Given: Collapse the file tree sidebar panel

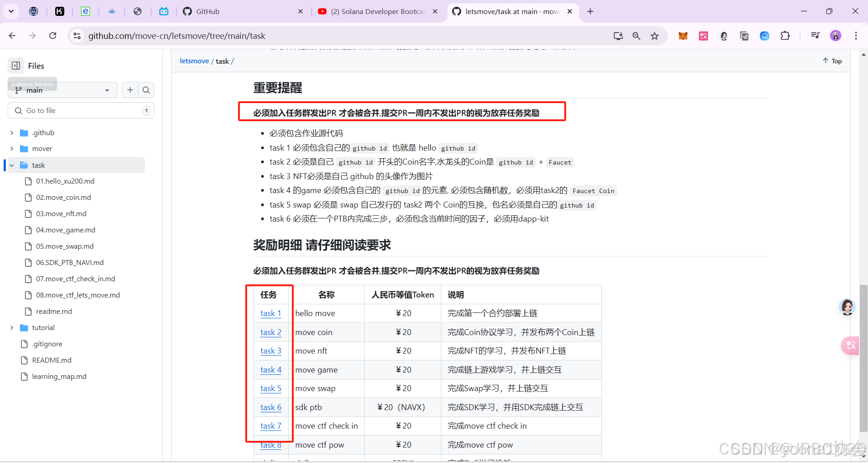Looking at the screenshot, I should coord(15,66).
